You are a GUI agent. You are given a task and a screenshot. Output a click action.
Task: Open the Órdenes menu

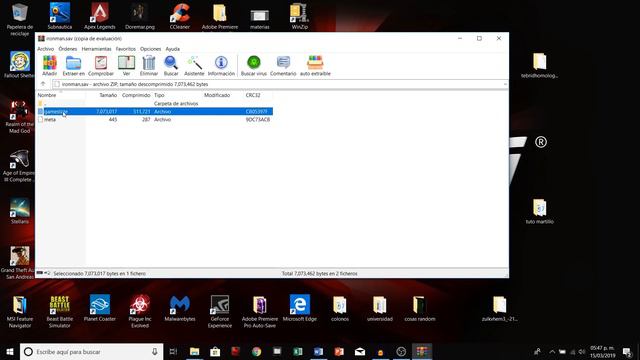coord(67,49)
